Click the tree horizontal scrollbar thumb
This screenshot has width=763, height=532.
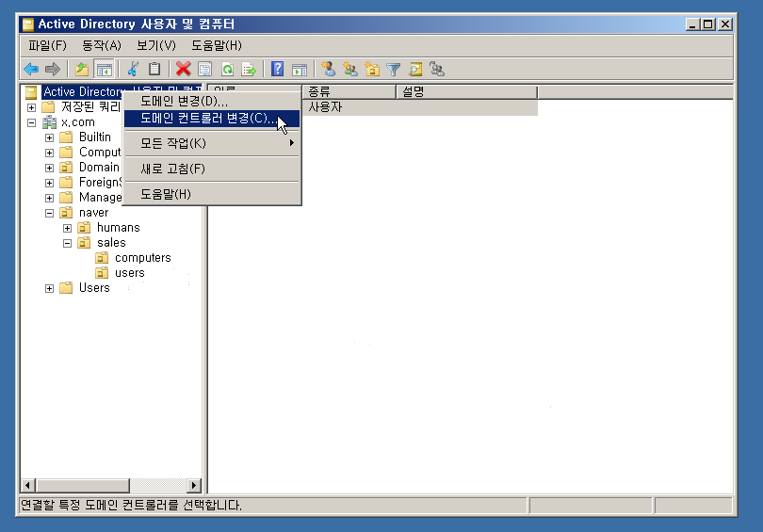83,485
